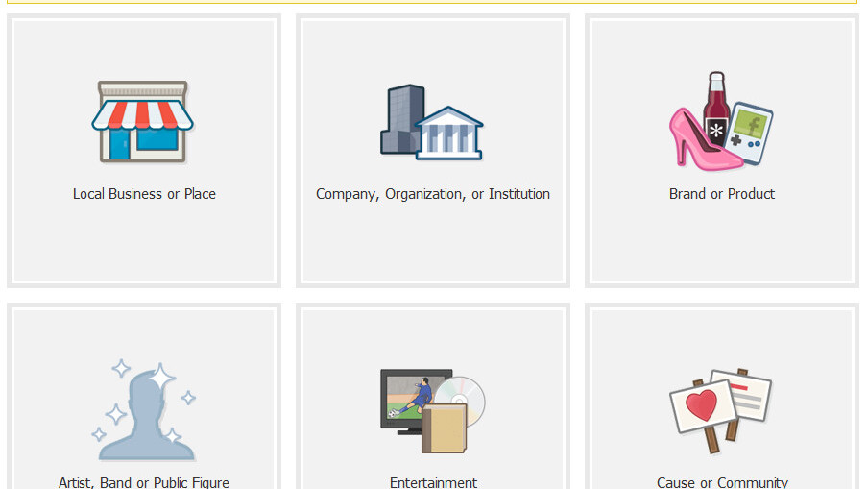Image resolution: width=868 pixels, height=489 pixels.
Task: Click blank space under Local Business label
Action: 144,244
